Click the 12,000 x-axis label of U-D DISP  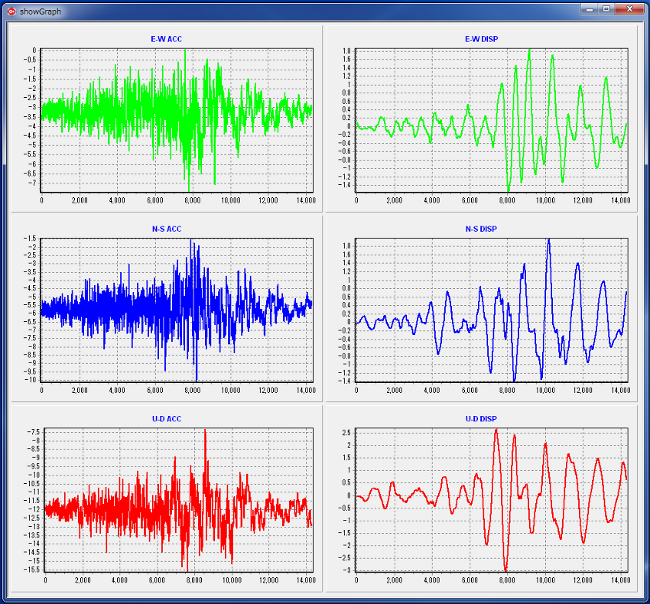583,580
